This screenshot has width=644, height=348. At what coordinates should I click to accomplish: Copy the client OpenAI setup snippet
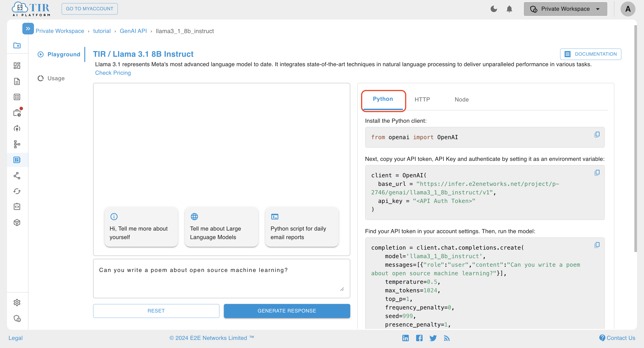click(x=597, y=173)
